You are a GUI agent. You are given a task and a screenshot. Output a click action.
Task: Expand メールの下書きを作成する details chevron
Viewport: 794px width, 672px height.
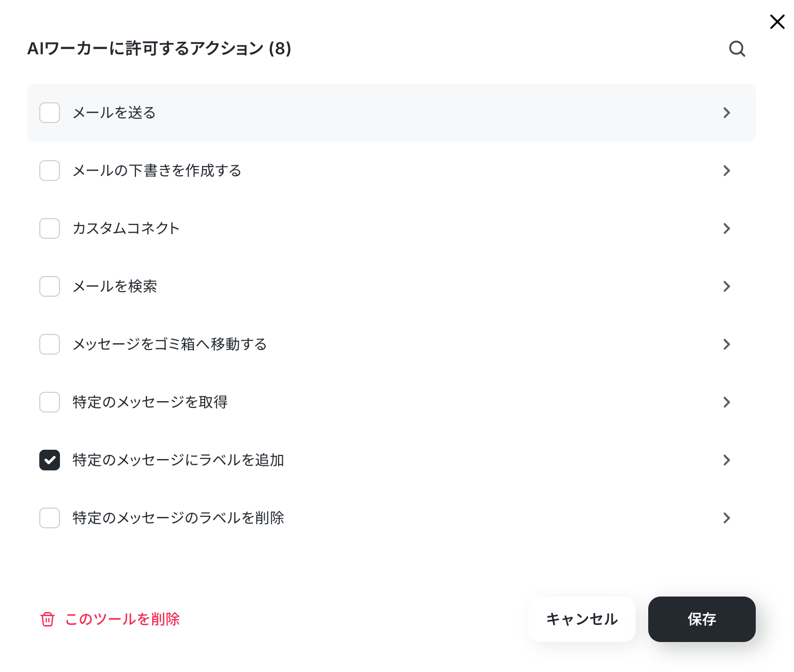(727, 171)
